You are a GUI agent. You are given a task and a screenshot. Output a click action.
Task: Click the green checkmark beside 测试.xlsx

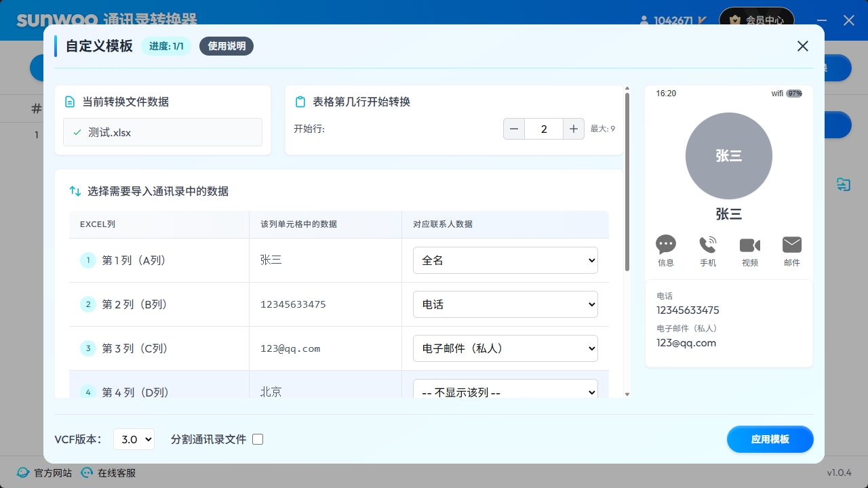pos(77,132)
